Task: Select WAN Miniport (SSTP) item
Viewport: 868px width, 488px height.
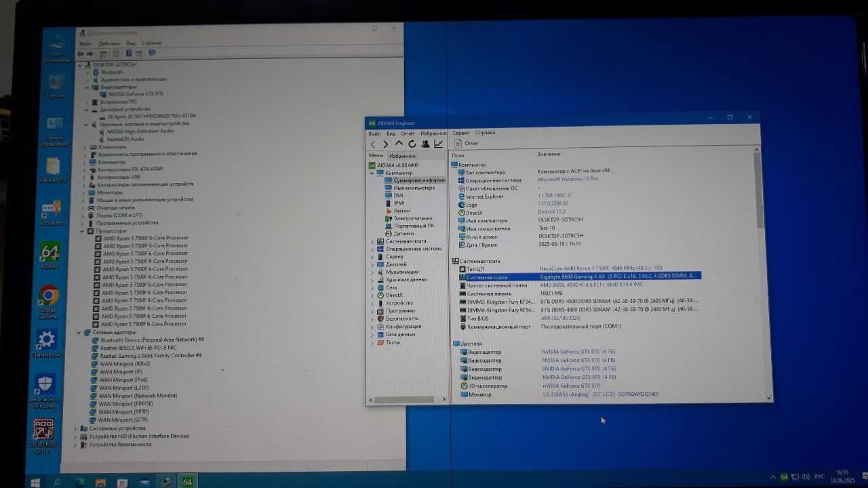Action: pos(118,420)
